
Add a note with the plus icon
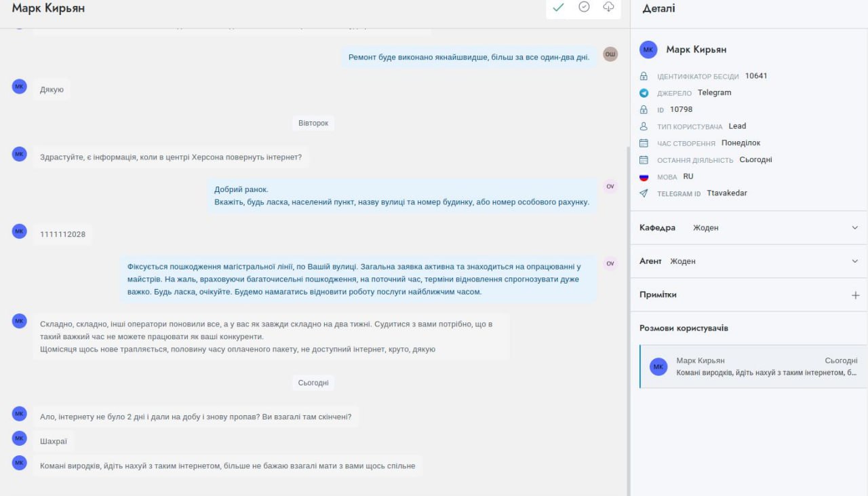[855, 295]
